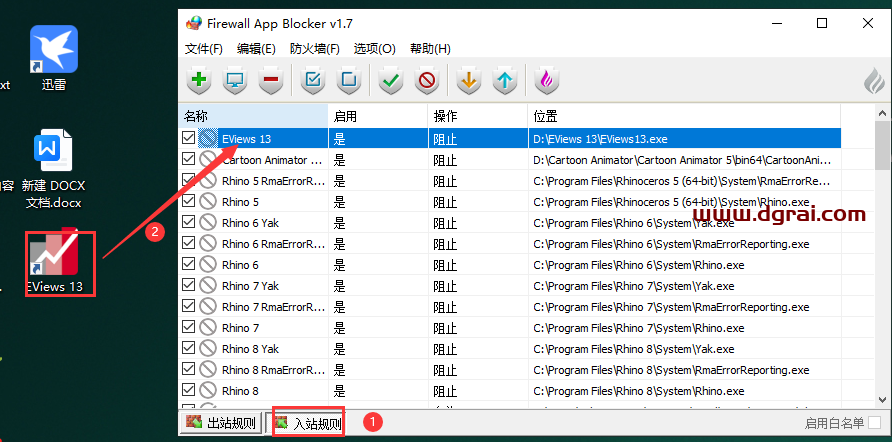Enable the 启用白名单 whitelist checkbox
This screenshot has width=892, height=442.
(875, 423)
